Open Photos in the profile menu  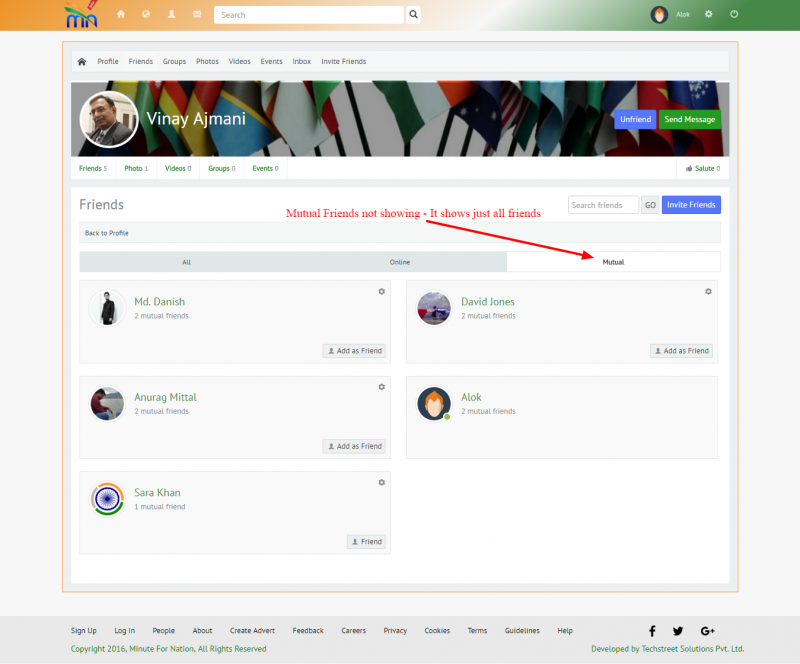[x=207, y=61]
